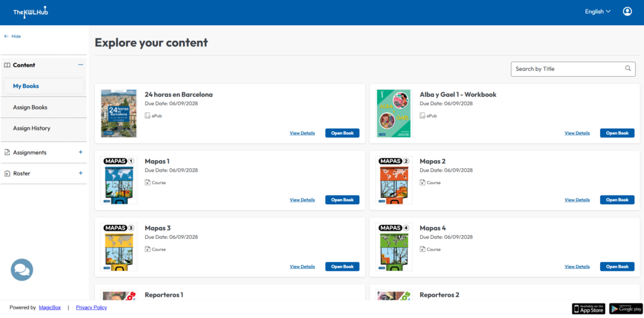
Task: Collapse the Content section minus sign
Action: pos(80,65)
